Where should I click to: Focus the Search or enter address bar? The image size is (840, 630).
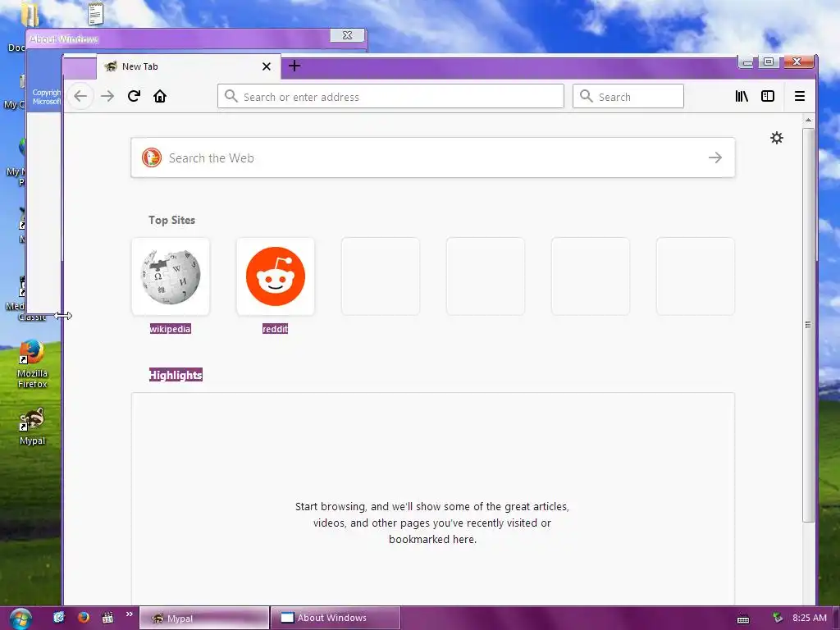click(x=390, y=97)
